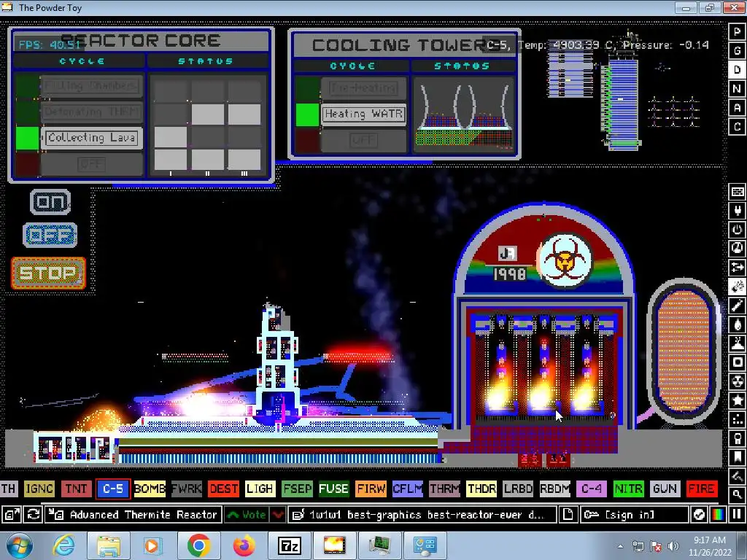The image size is (747, 560).
Task: Open the Powered Materials category icon
Action: tap(737, 230)
